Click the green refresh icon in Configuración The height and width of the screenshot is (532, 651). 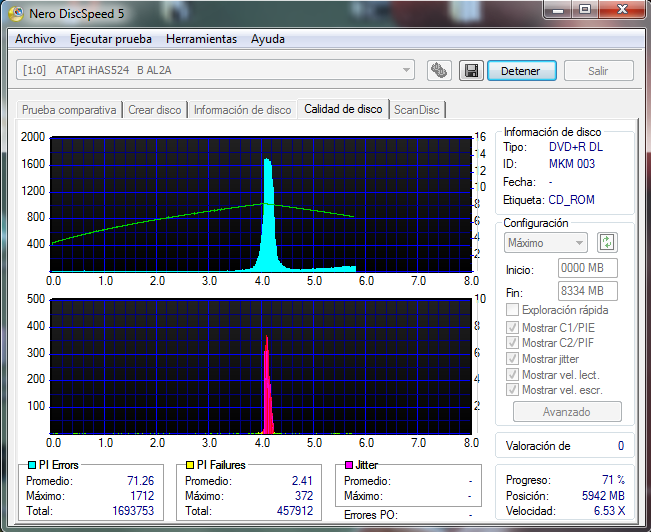point(607,242)
